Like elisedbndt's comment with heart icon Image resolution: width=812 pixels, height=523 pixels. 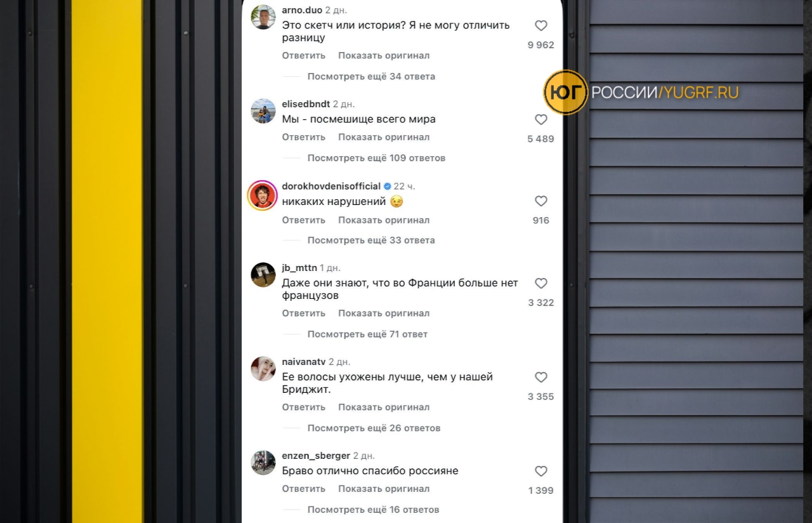coord(540,119)
